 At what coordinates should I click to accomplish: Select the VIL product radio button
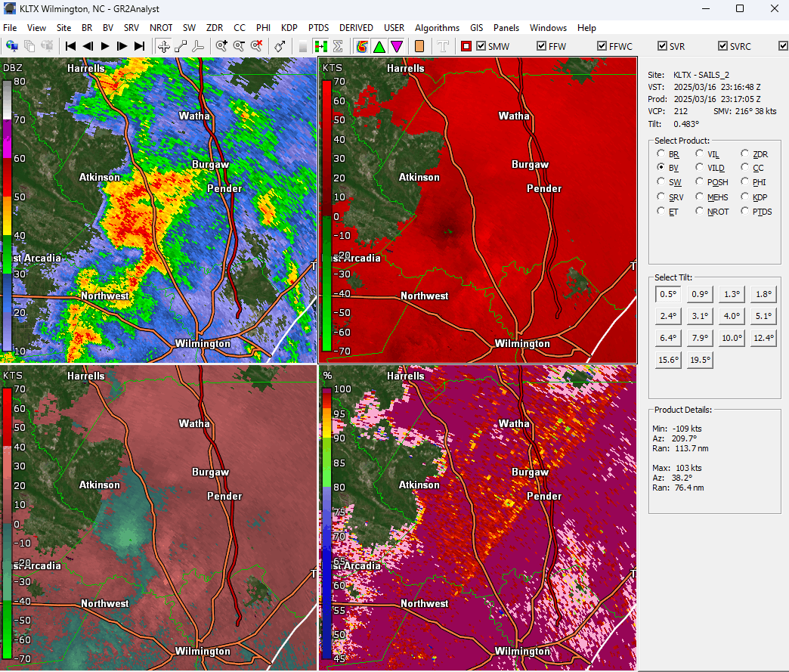click(x=699, y=153)
